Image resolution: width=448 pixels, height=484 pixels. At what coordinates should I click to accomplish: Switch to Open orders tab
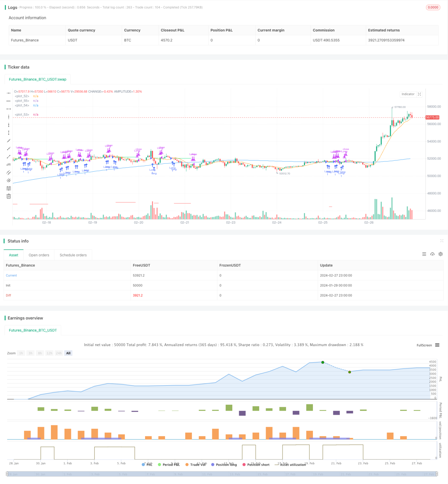pyautogui.click(x=39, y=255)
